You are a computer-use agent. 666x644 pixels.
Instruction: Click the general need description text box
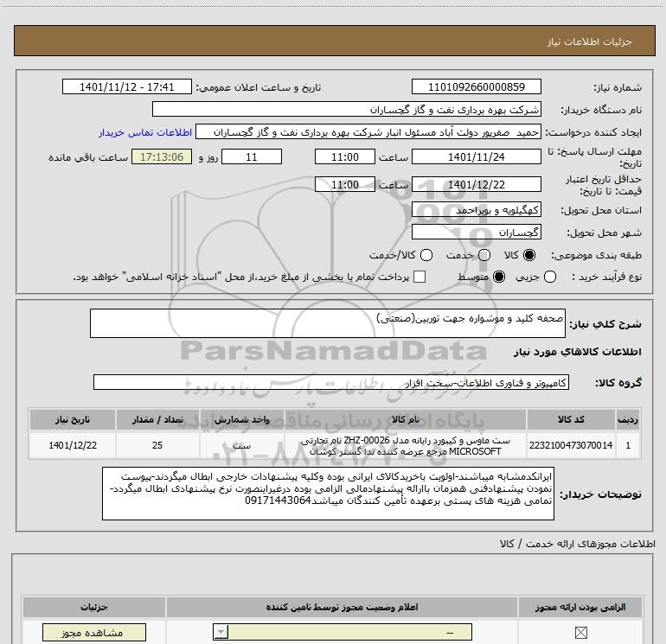pyautogui.click(x=328, y=323)
